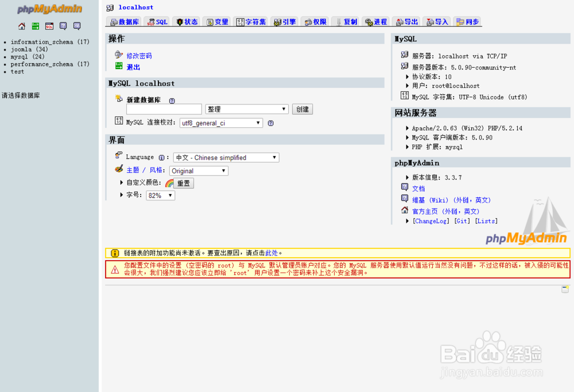
Task: Open SQL documentation icon in sidebar
Action: (x=77, y=26)
